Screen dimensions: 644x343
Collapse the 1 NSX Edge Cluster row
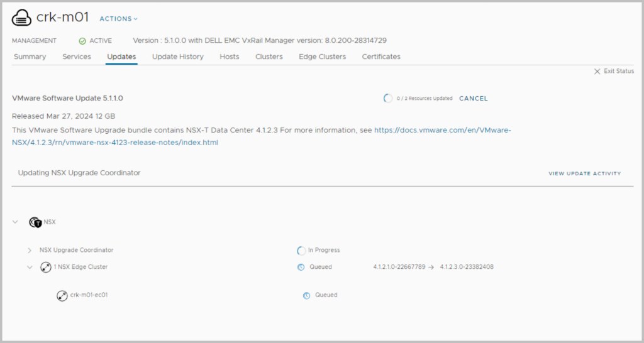30,267
